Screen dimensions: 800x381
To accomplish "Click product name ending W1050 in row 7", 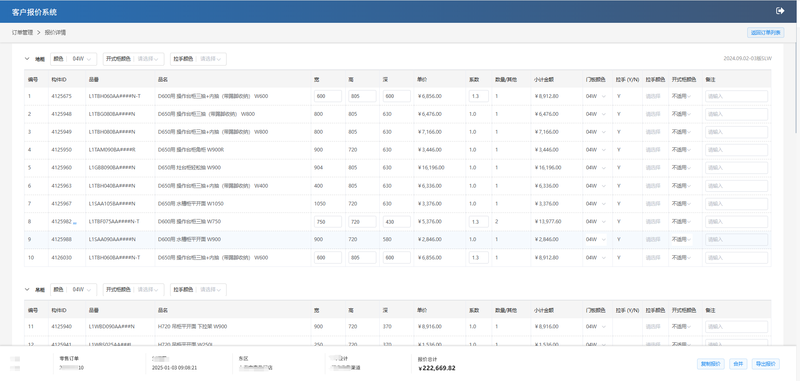I will tap(190, 204).
